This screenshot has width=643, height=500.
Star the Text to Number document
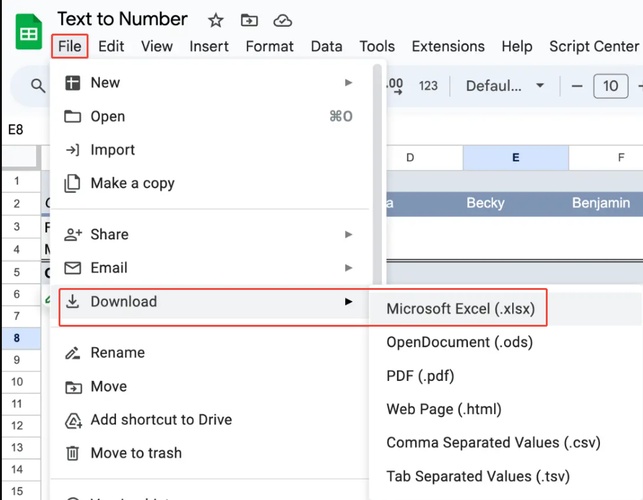(216, 20)
